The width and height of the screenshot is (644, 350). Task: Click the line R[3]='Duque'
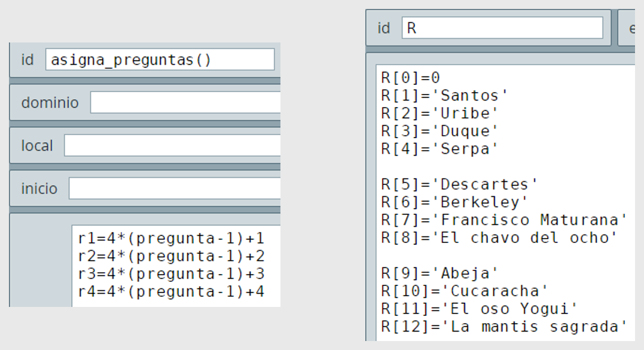439,131
